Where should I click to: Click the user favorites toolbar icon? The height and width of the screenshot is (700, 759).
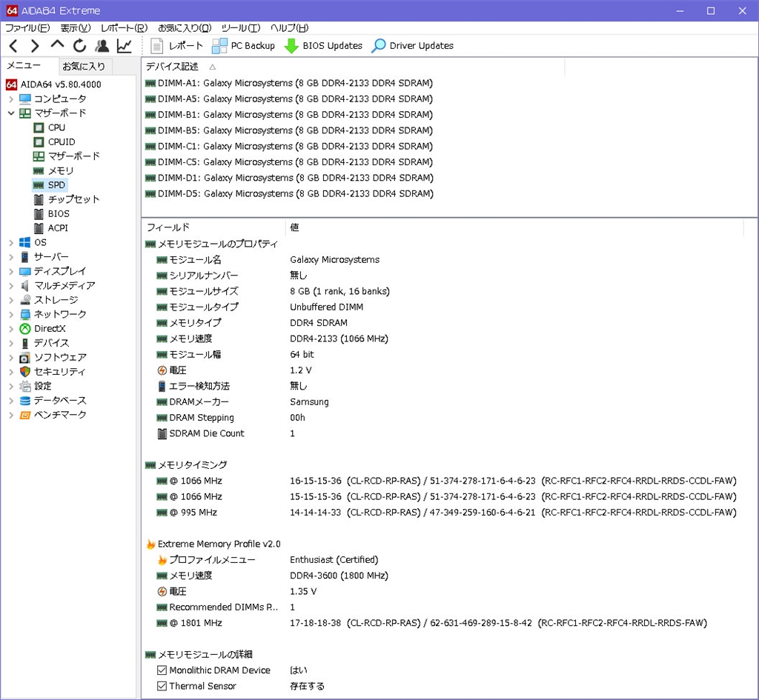(102, 46)
